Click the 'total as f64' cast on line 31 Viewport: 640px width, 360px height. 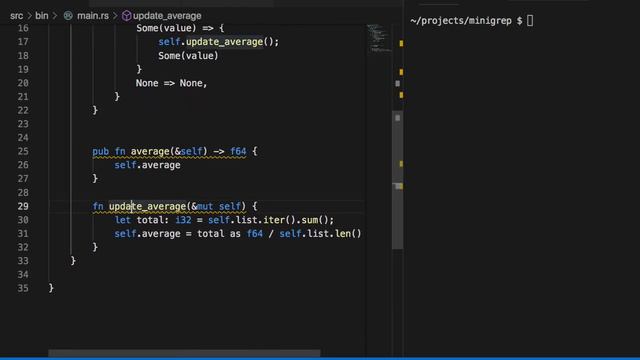[230, 233]
